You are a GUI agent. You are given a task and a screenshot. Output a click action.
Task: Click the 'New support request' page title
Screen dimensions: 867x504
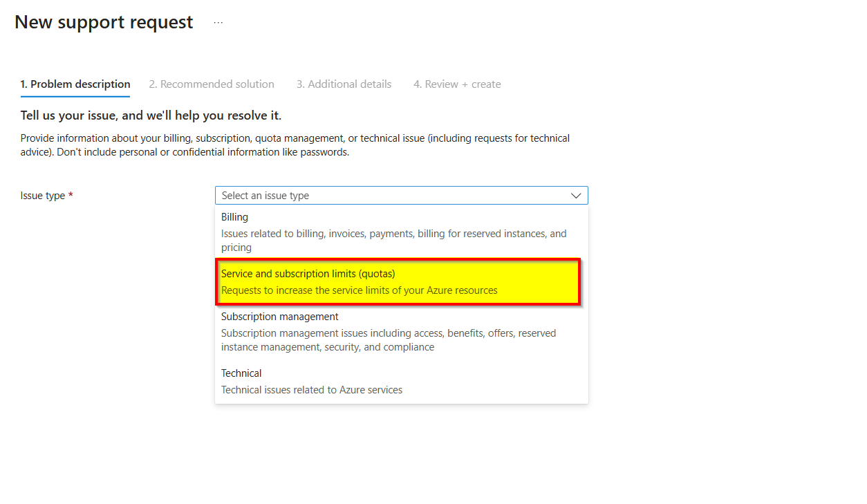coord(104,22)
